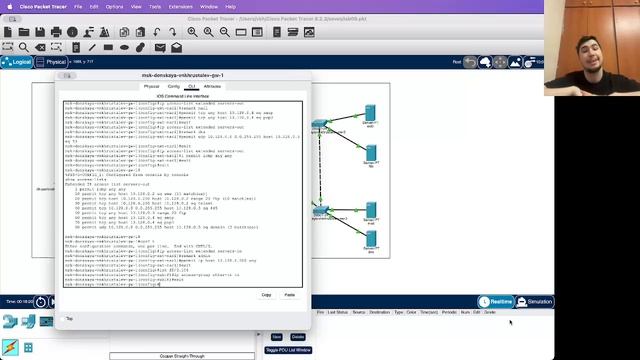The image size is (640, 360).
Task: Click the Add Complex PDU open envelope icon
Action: click(176, 47)
